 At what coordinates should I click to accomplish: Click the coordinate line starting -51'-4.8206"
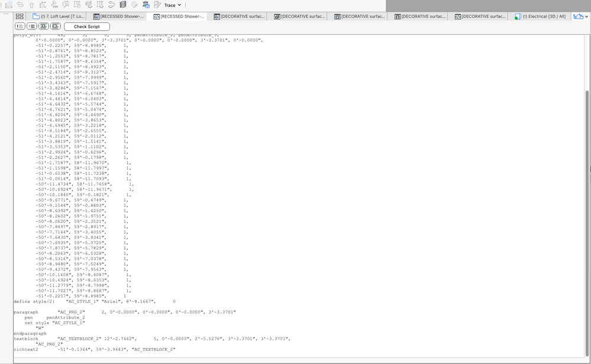click(82, 115)
